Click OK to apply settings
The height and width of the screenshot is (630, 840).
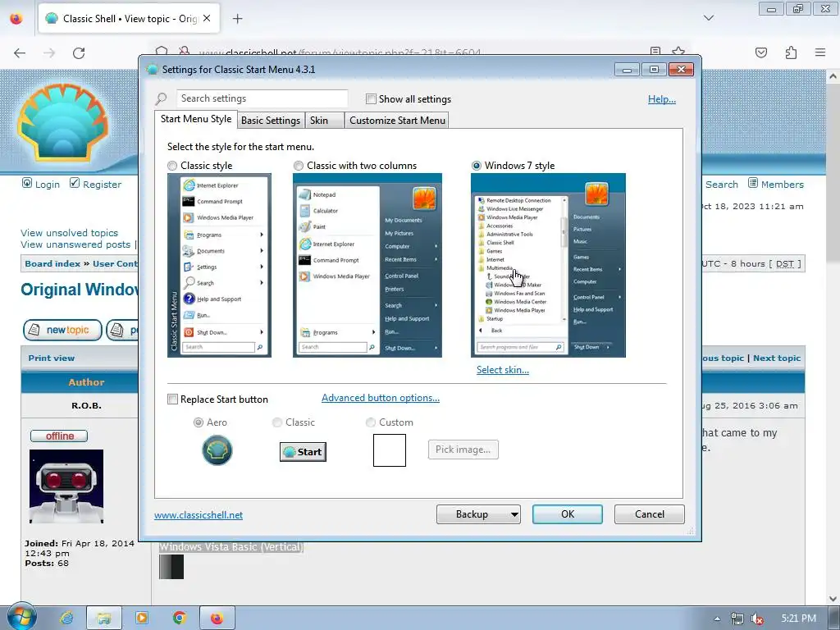click(568, 514)
